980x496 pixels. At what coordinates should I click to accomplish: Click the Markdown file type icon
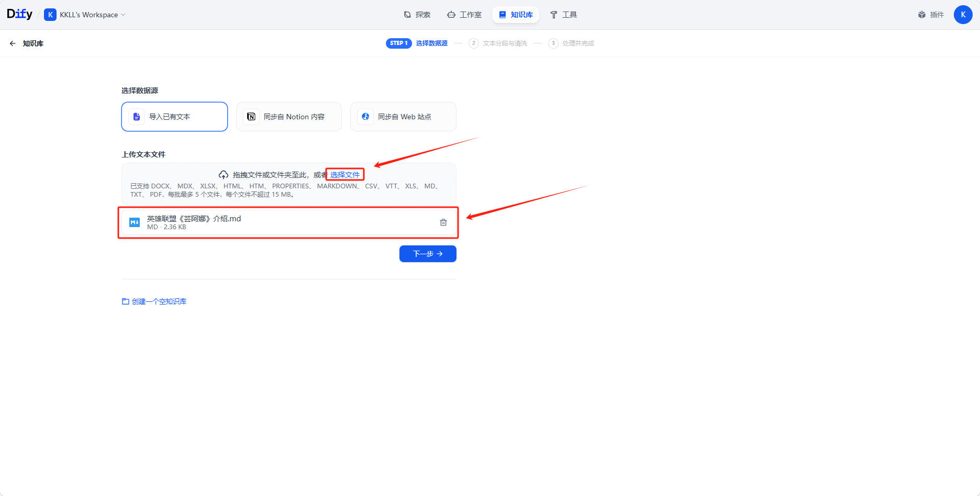point(135,222)
